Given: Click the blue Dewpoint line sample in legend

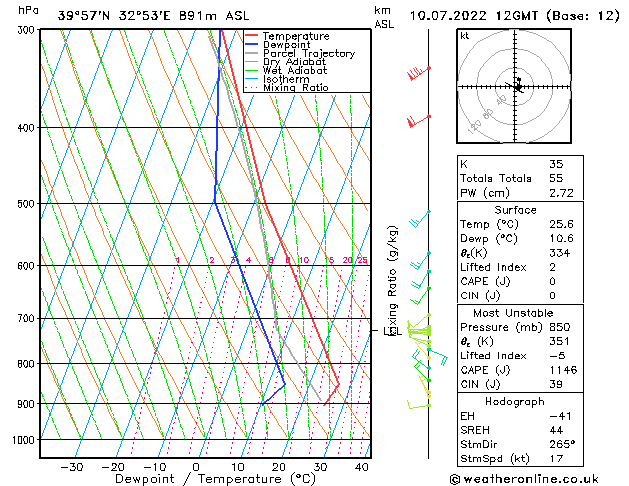Looking at the screenshot, I should [x=252, y=44].
